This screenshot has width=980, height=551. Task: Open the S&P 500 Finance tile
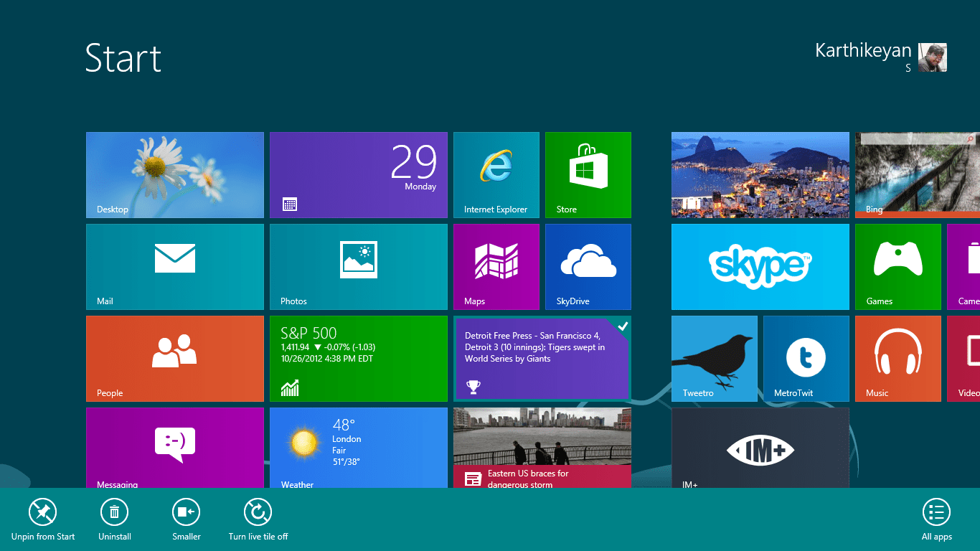click(359, 359)
